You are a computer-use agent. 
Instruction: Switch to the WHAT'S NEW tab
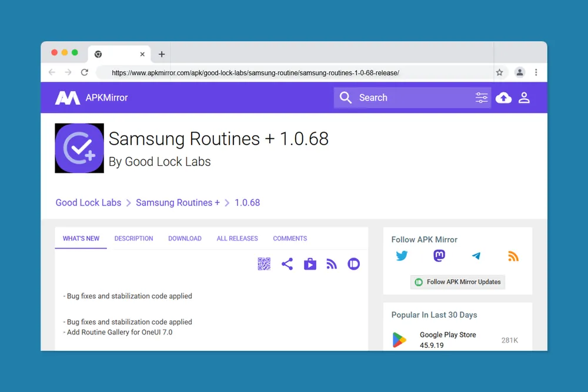(81, 239)
